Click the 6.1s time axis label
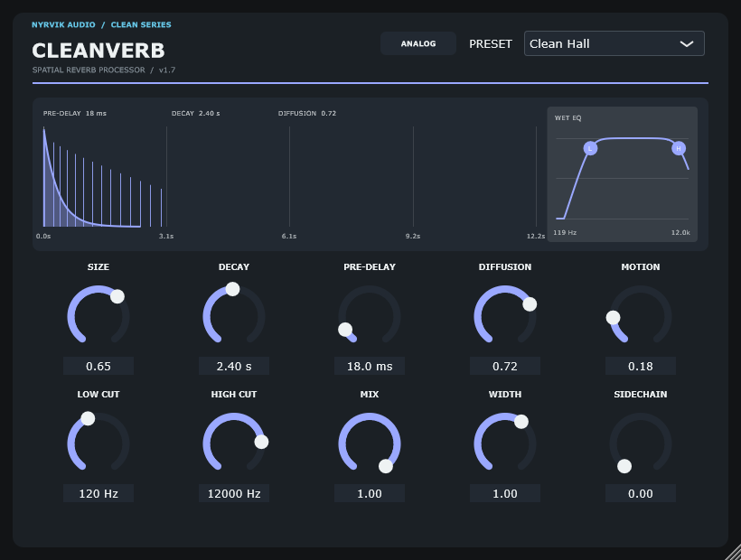Viewport: 741px width, 560px height. [289, 236]
